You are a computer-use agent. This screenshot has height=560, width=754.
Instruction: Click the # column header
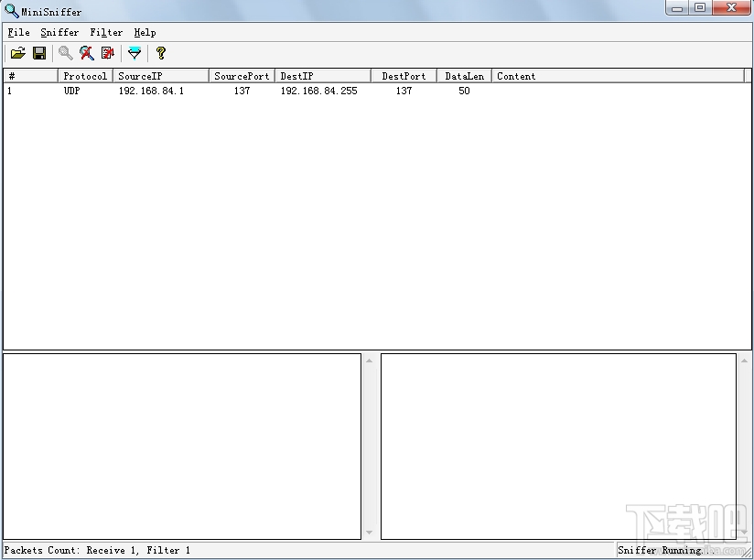point(31,76)
